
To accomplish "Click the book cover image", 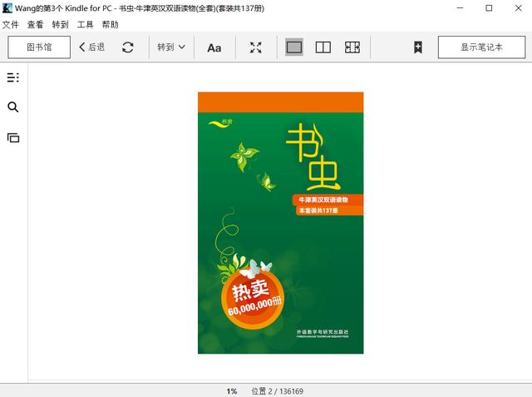I will [281, 223].
